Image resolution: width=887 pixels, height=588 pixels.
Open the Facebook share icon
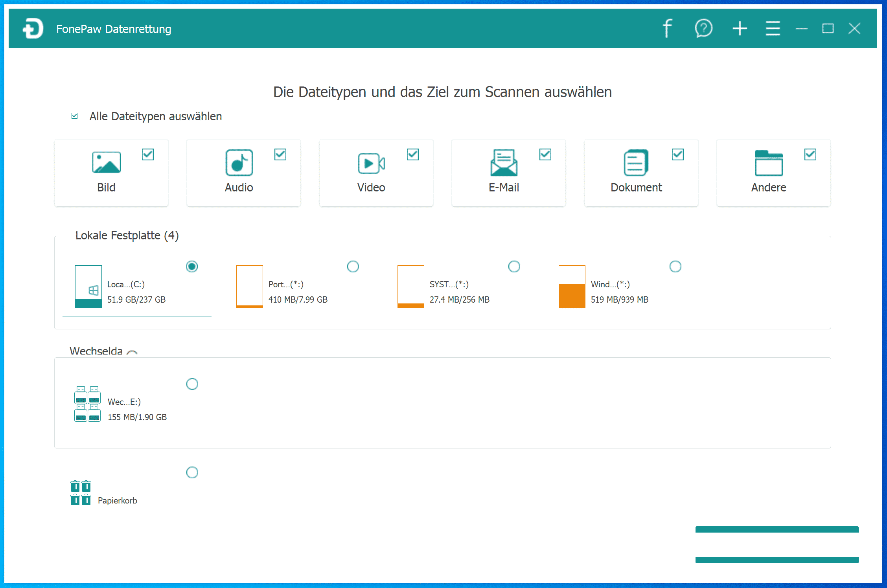(667, 28)
